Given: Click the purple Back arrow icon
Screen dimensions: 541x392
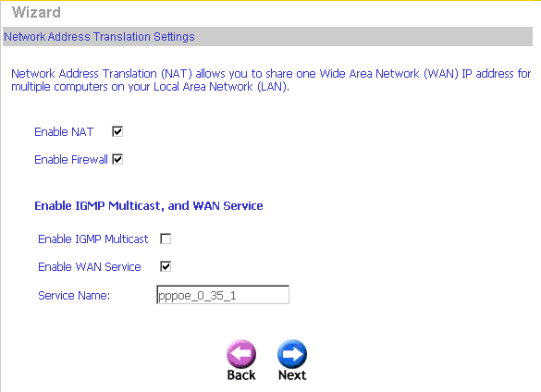Looking at the screenshot, I should 241,354.
